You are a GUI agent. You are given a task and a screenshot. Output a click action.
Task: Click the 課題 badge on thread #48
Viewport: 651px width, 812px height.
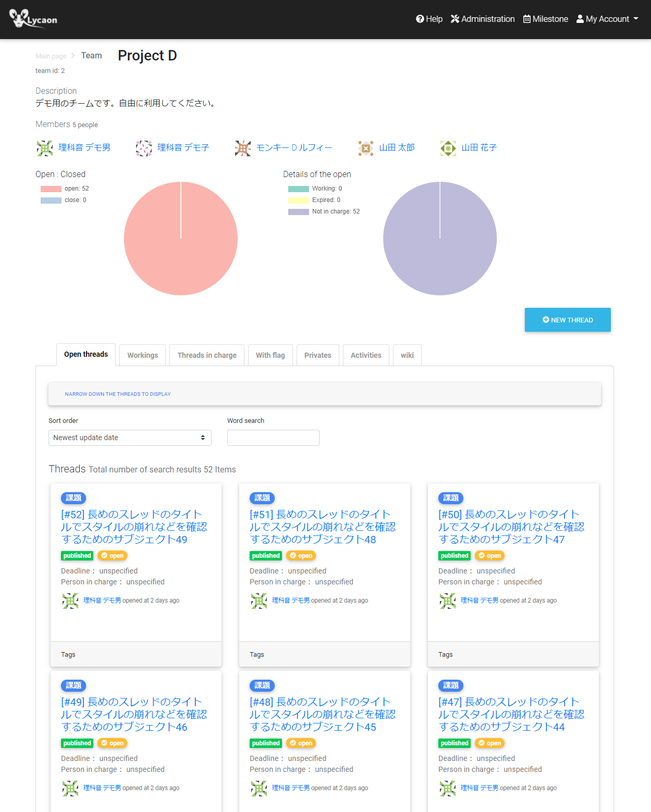262,685
